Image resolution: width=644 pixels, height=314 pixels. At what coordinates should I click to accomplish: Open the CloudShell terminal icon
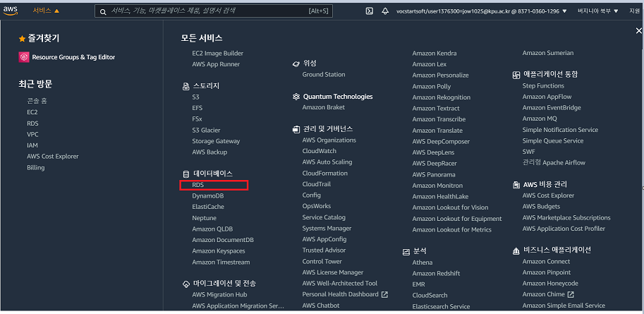[x=369, y=11]
